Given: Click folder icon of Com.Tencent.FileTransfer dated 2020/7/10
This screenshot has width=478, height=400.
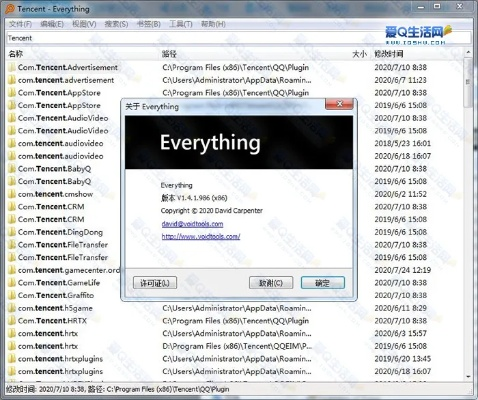Looking at the screenshot, I should pos(12,245).
